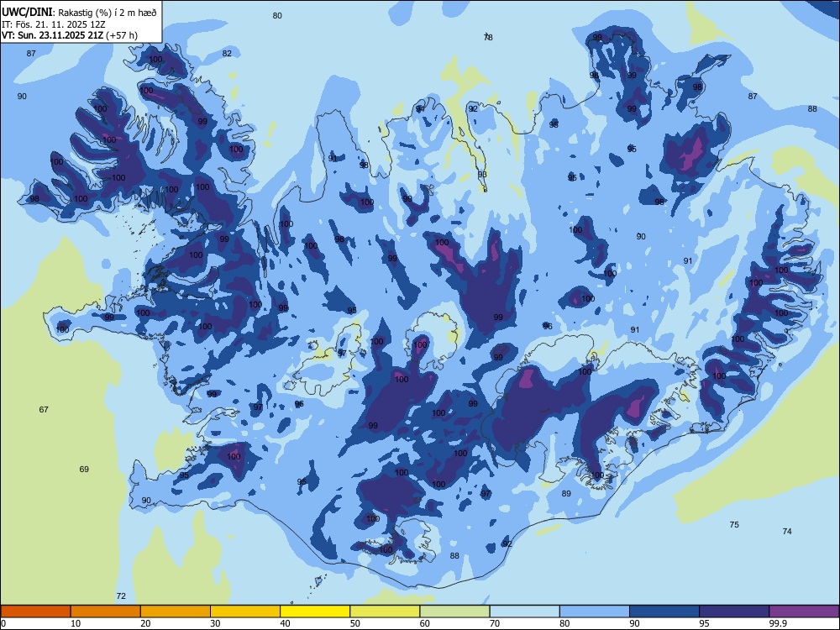Click the '75' humidity value offshore
This screenshot has width=840, height=630.
coord(734,525)
